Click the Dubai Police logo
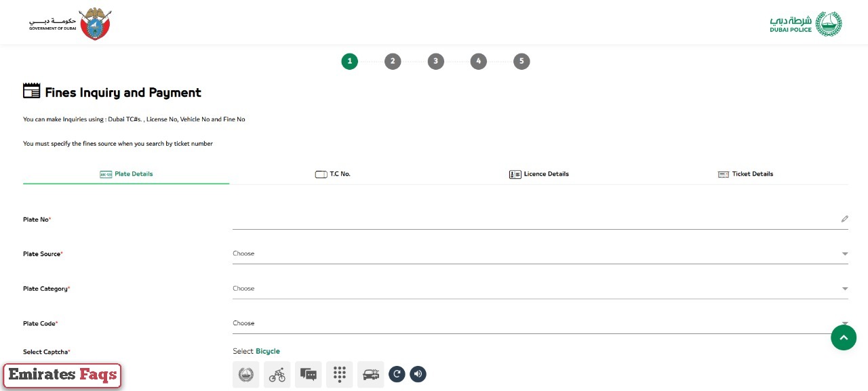Screen dimensions: 868x391 coord(806,24)
